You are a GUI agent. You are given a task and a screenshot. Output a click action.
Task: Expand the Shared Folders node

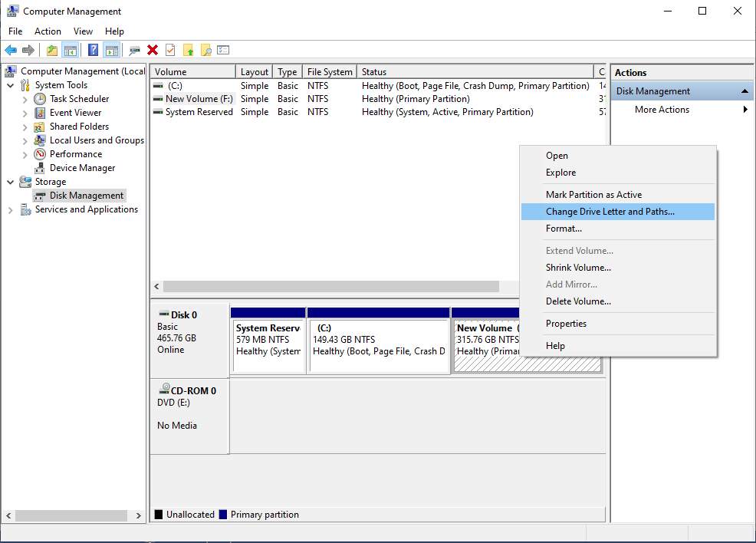pos(25,127)
